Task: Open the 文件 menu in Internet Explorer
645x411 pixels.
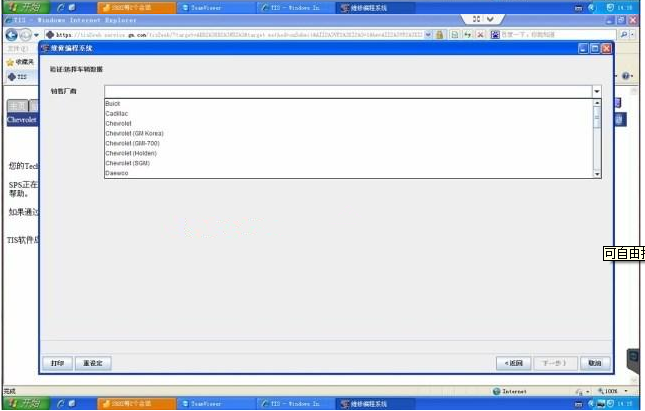Action: coord(18,49)
